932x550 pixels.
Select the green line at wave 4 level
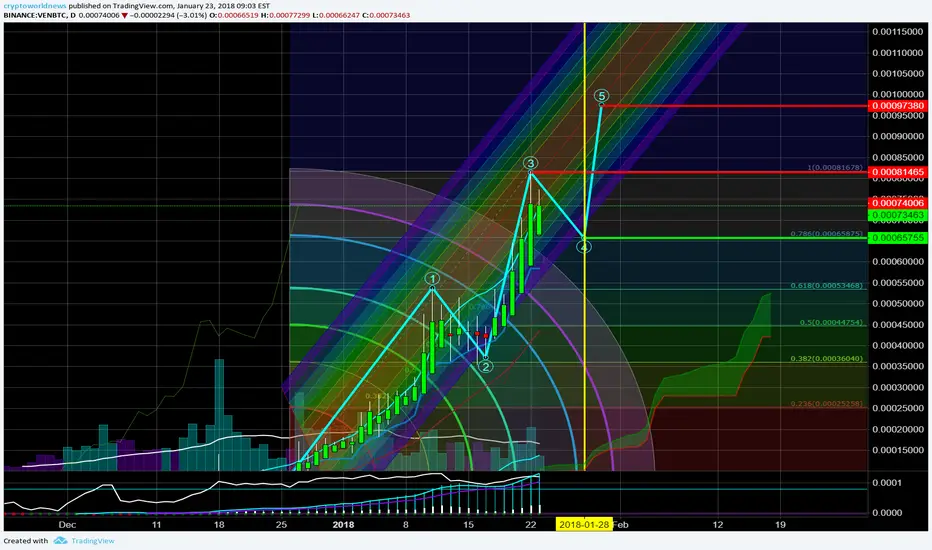click(x=726, y=238)
